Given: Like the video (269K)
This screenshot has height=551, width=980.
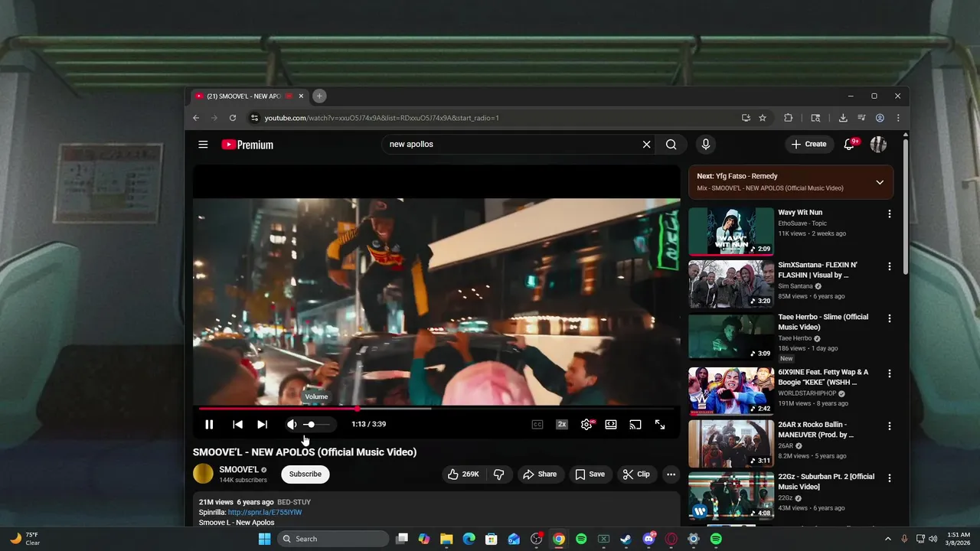Looking at the screenshot, I should (x=463, y=474).
